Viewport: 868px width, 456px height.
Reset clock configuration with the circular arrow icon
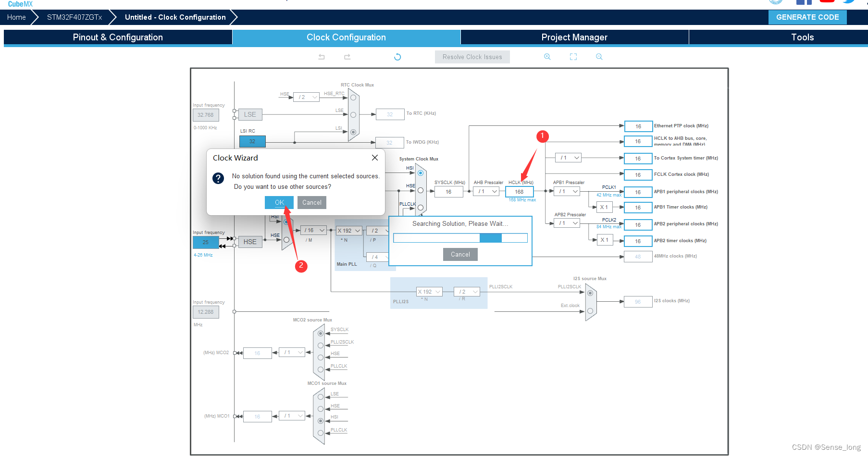[x=397, y=57]
